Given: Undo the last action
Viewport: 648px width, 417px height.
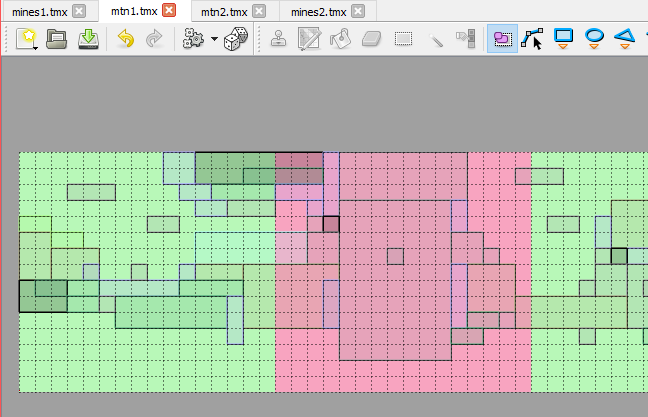Looking at the screenshot, I should tap(126, 39).
